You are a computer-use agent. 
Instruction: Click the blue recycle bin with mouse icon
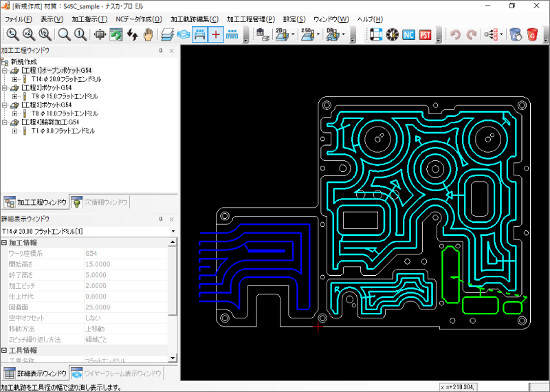516,34
